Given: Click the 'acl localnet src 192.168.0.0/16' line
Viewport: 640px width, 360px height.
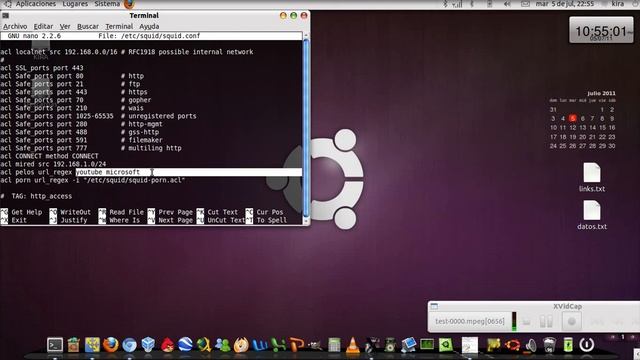Looking at the screenshot, I should click(127, 52).
